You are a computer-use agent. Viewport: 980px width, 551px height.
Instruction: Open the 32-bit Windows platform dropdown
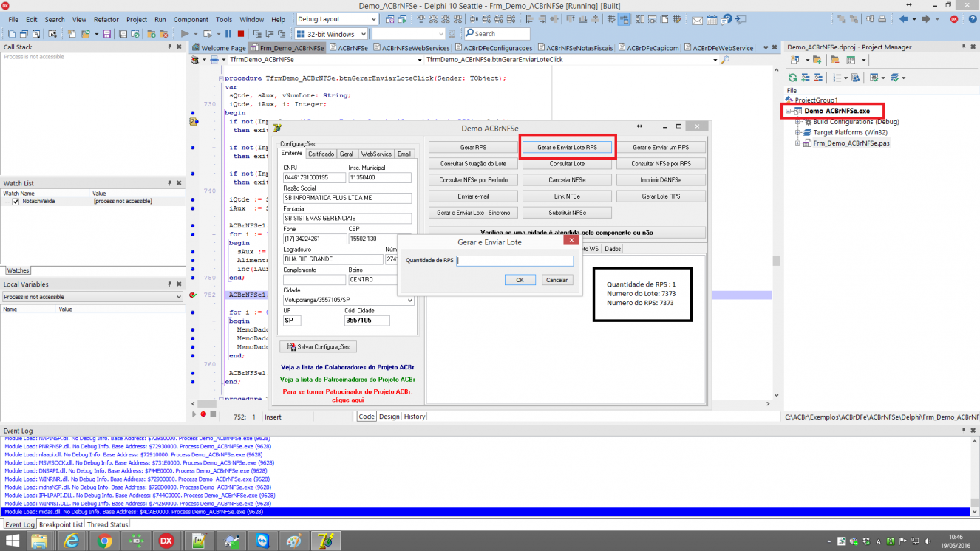pos(364,34)
